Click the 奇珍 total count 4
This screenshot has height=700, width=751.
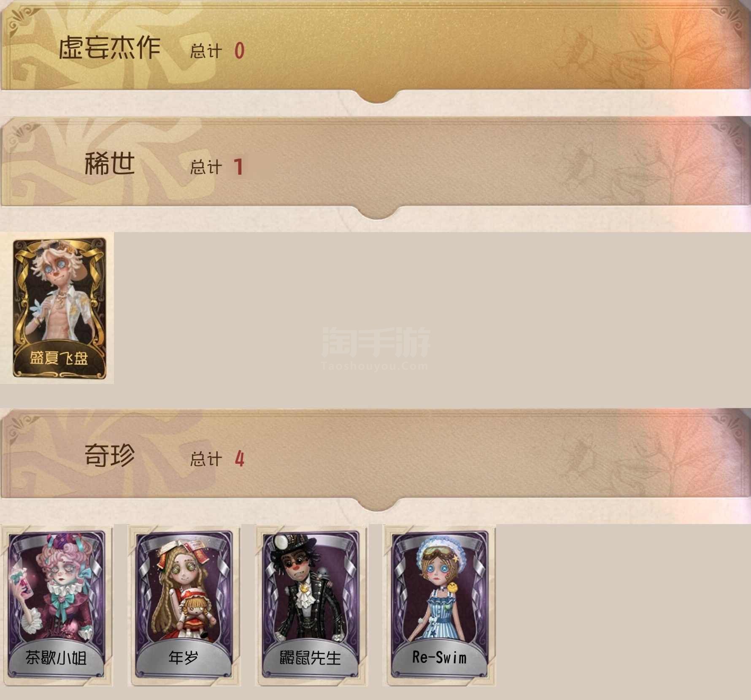(x=239, y=459)
